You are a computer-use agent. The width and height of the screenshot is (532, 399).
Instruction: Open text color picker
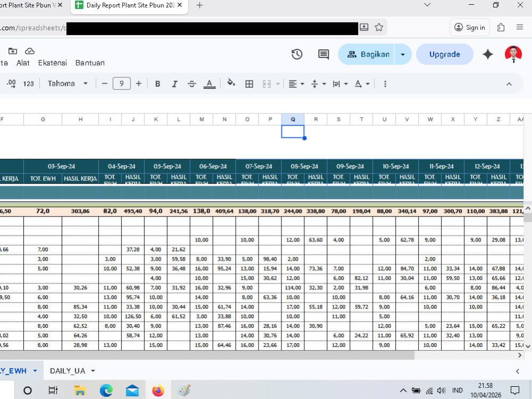pyautogui.click(x=209, y=84)
